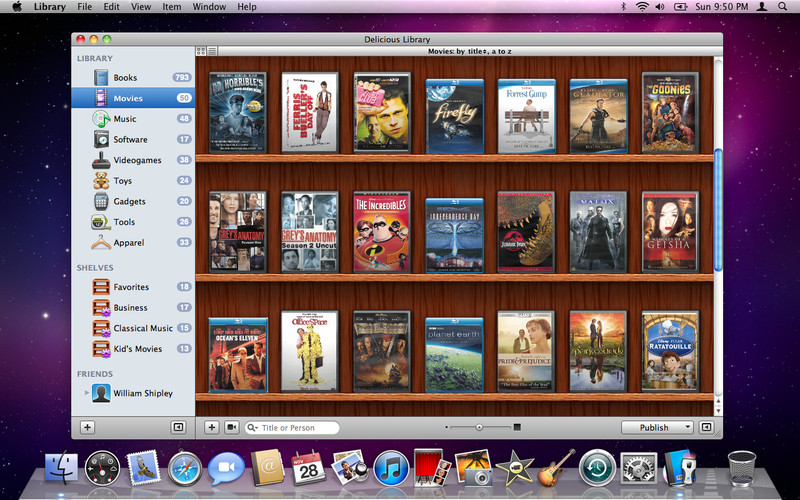Adjust the cover size slider
This screenshot has width=800, height=500.
point(479,427)
